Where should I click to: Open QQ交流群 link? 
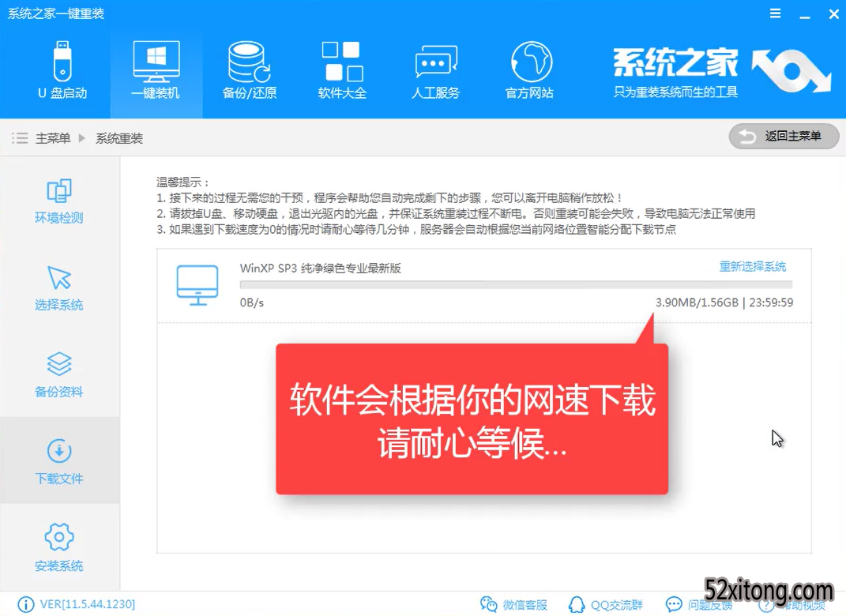605,605
